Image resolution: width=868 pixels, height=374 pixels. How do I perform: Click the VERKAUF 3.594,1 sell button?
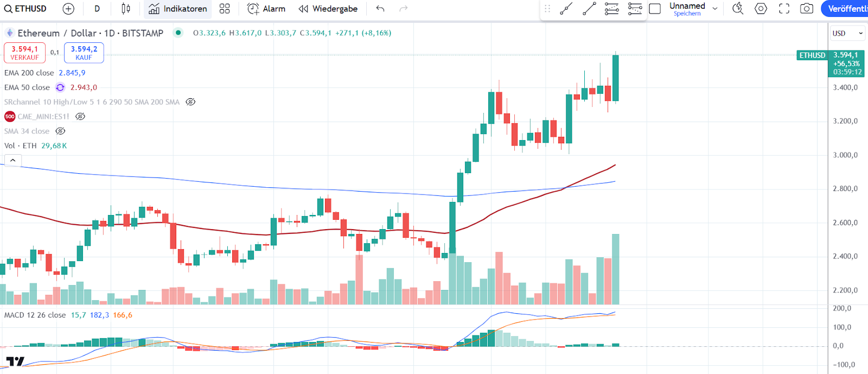tap(25, 53)
